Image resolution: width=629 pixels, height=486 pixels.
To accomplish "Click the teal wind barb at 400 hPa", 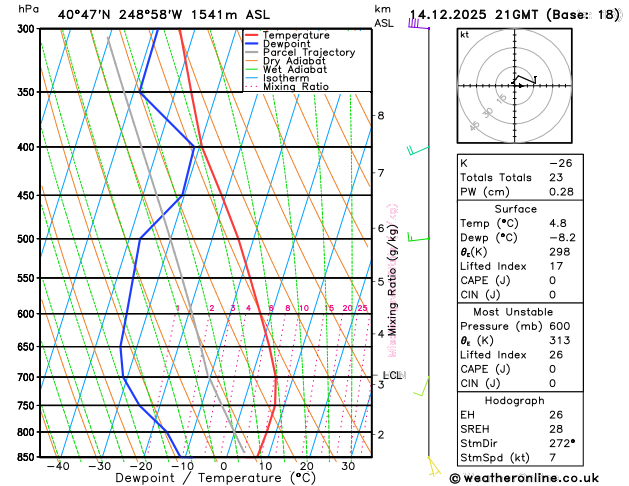I will click(418, 150).
